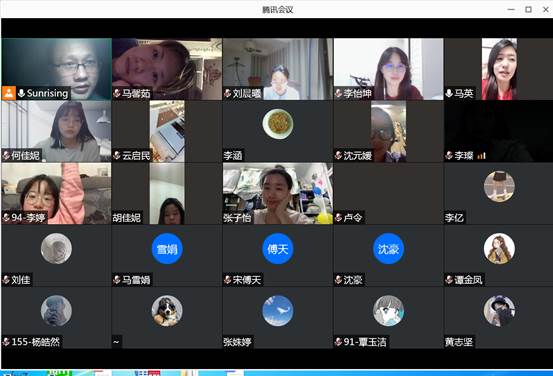Click 91-覃玉洁's anime avatar
553x376 pixels.
click(389, 311)
